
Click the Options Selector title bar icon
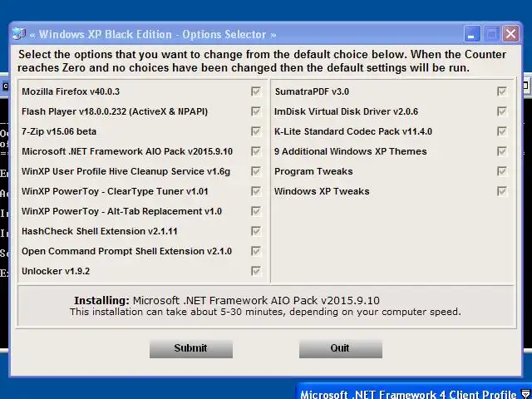19,34
